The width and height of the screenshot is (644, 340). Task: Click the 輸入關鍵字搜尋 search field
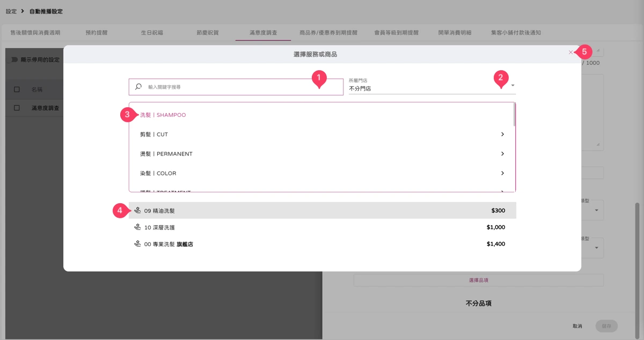click(236, 87)
